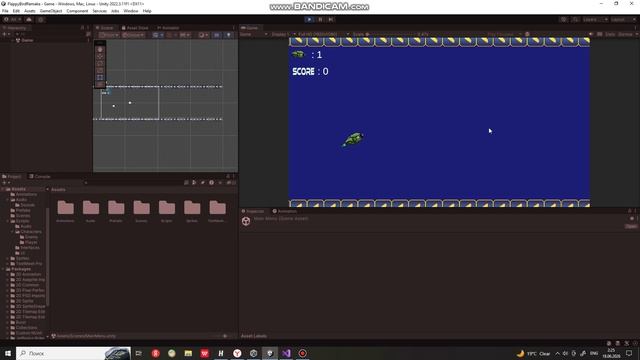Screen dimensions: 640x360
Task: Click the Bandicam record icon in taskbar
Action: click(302, 353)
